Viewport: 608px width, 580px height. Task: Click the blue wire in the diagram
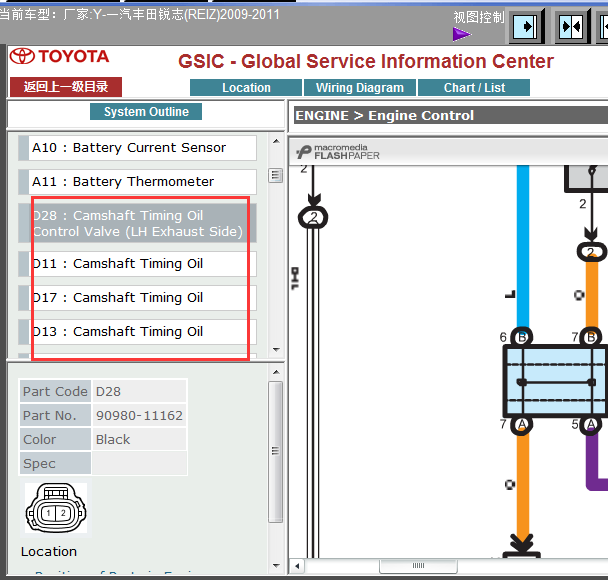point(523,247)
